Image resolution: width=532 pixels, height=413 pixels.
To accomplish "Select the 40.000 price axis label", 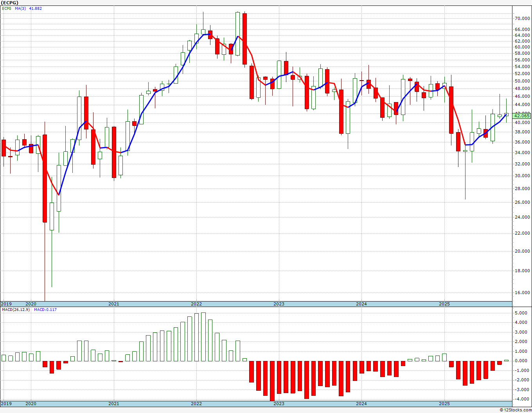I will coord(522,122).
